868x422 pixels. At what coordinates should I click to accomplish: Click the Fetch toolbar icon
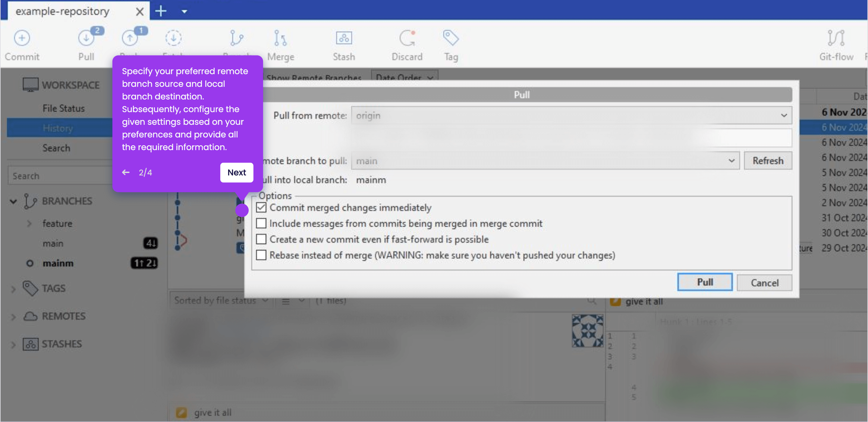coord(174,38)
